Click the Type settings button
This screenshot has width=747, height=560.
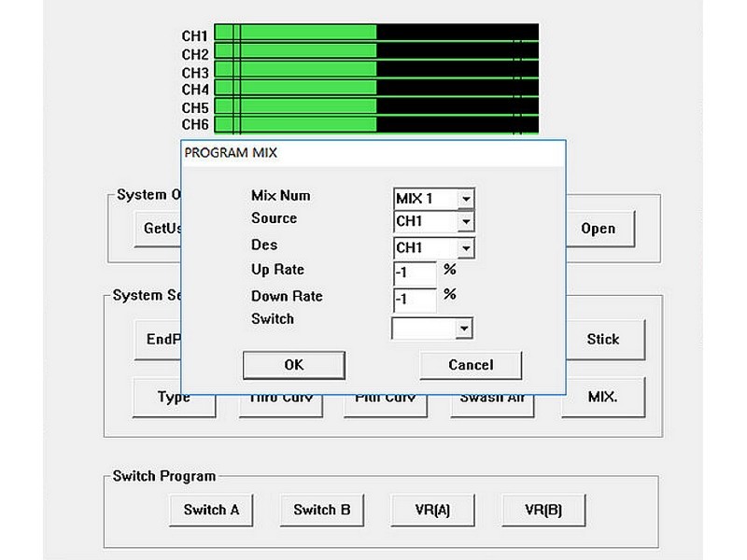click(x=174, y=399)
